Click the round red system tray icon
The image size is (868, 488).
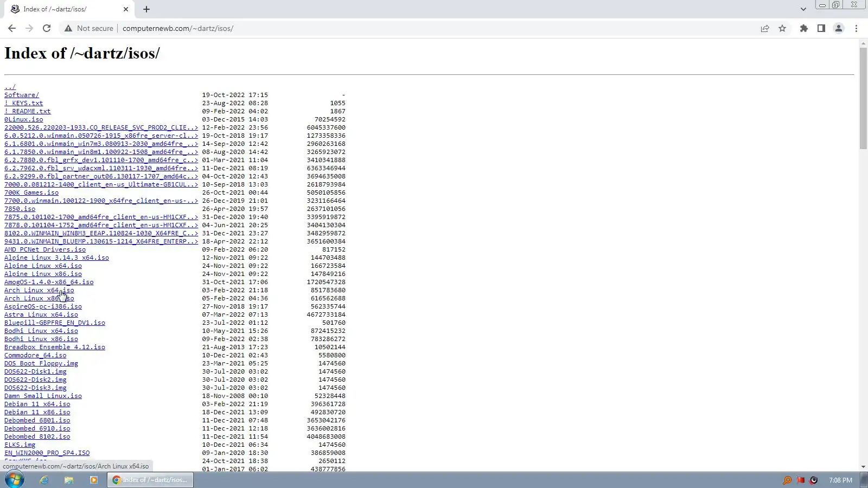click(813, 480)
